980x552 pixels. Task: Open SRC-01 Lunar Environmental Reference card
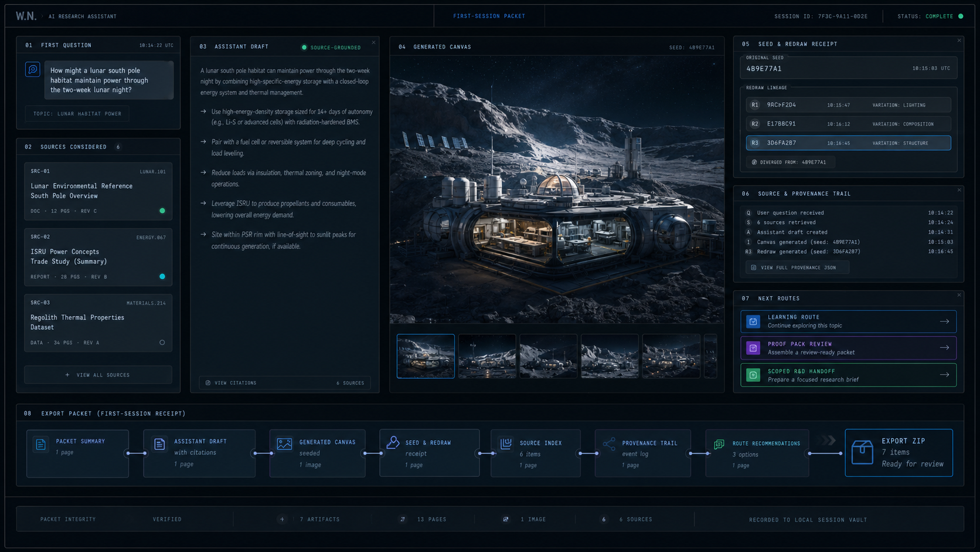pos(98,192)
